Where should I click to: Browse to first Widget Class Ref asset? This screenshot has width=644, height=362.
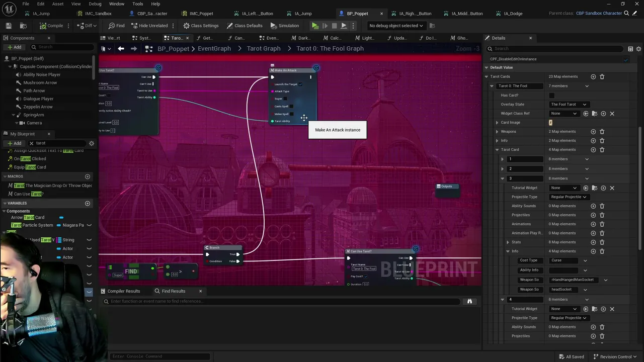(x=594, y=114)
